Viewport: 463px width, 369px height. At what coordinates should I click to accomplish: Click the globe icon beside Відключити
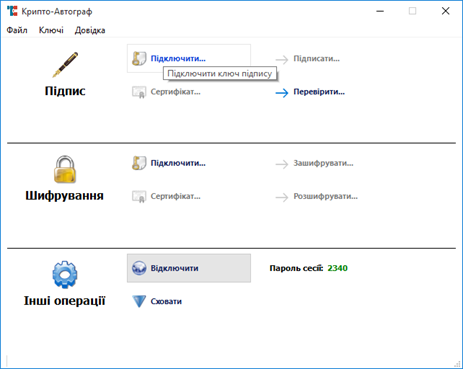tap(139, 268)
